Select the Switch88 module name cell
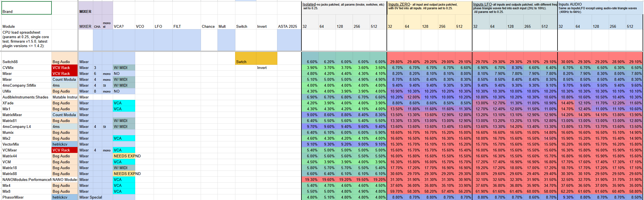 tap(26, 58)
